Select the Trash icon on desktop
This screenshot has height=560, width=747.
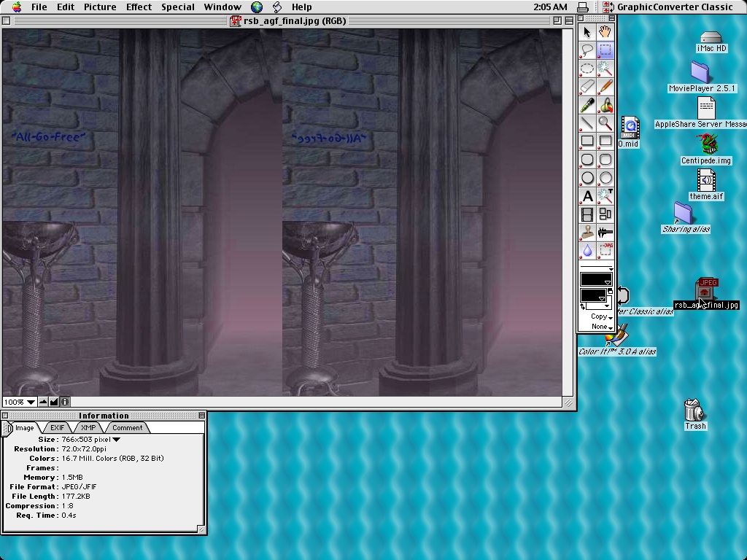point(694,410)
